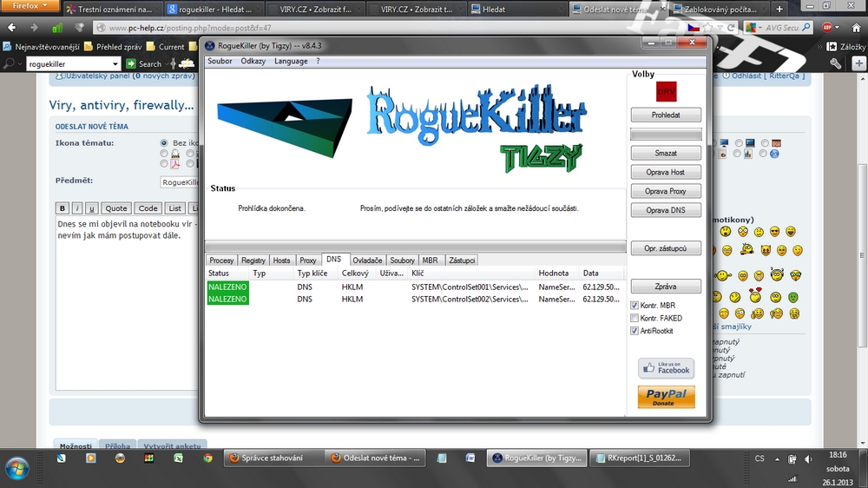
Task: Click the Zpráva report button
Action: coord(666,287)
